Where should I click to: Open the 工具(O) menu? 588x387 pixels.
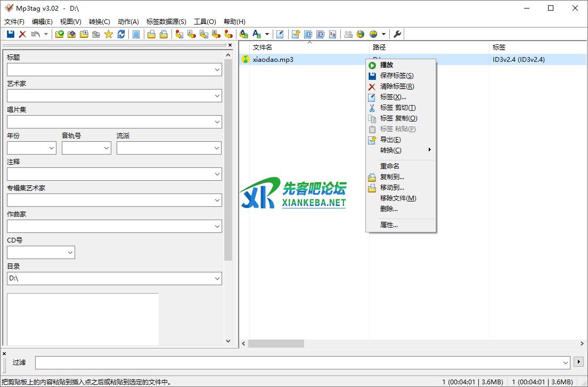[x=205, y=21]
